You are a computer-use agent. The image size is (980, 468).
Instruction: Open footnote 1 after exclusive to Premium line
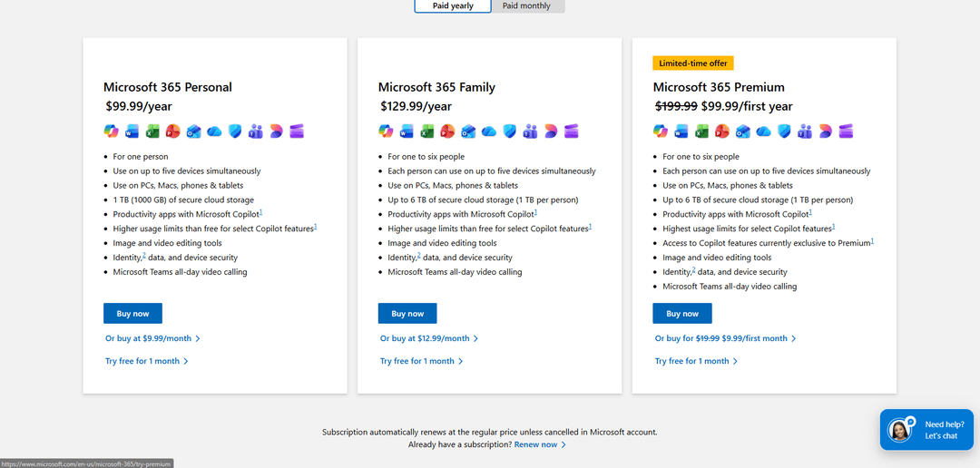click(873, 241)
